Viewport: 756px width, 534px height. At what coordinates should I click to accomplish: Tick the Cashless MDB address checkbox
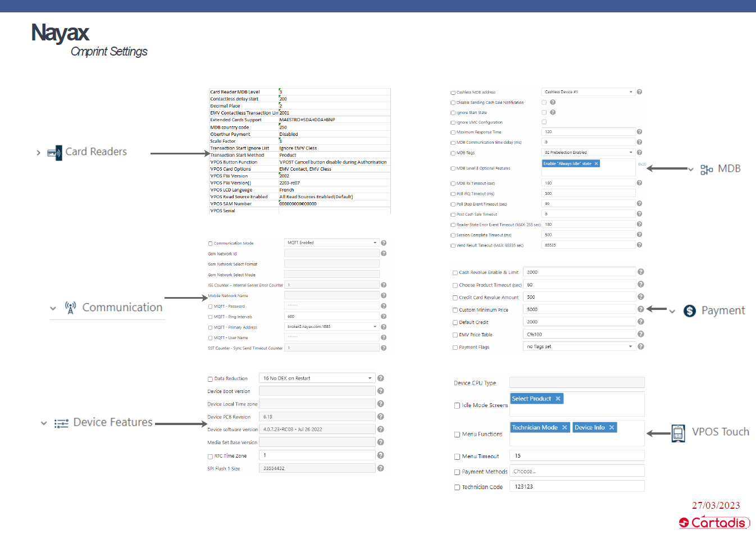pos(453,93)
